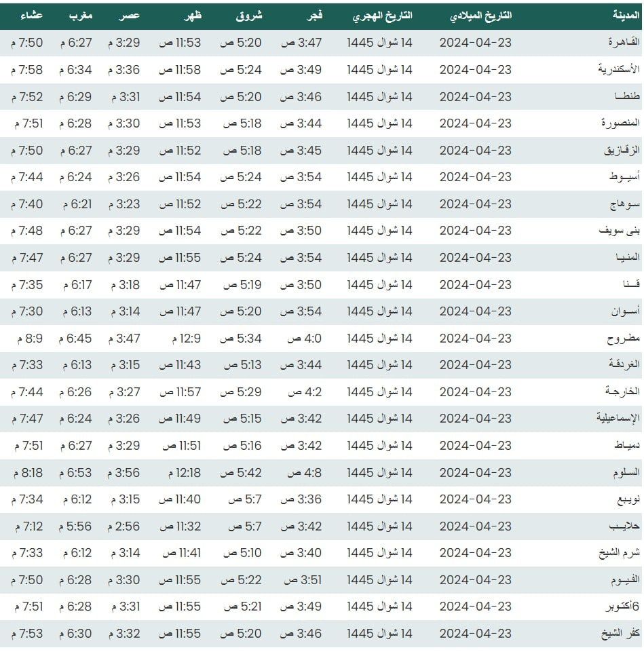
Task: Select the طنطا city cell
Action: click(627, 96)
